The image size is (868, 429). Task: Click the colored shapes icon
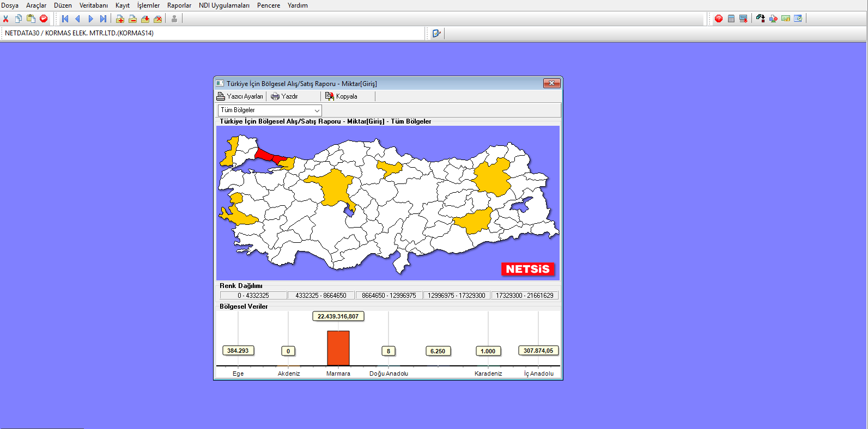[x=773, y=19]
